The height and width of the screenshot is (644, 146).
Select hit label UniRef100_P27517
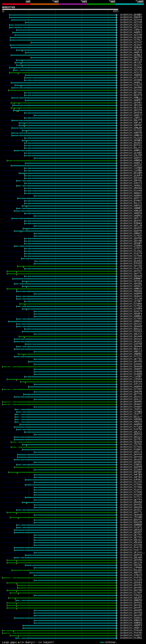tap(131, 40)
